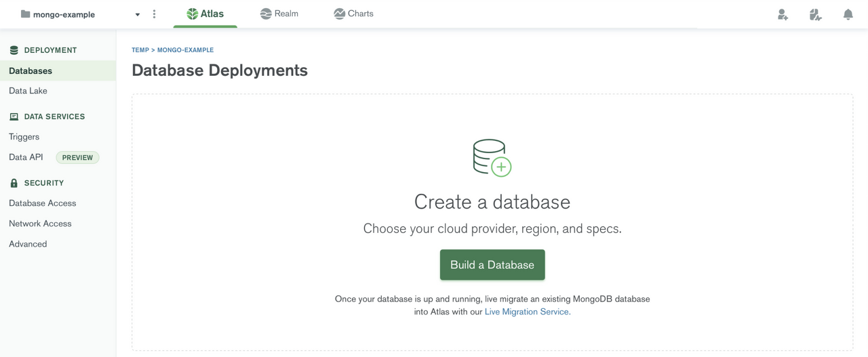Click the DEPLOYMENT section header
The width and height of the screenshot is (868, 357).
[50, 50]
